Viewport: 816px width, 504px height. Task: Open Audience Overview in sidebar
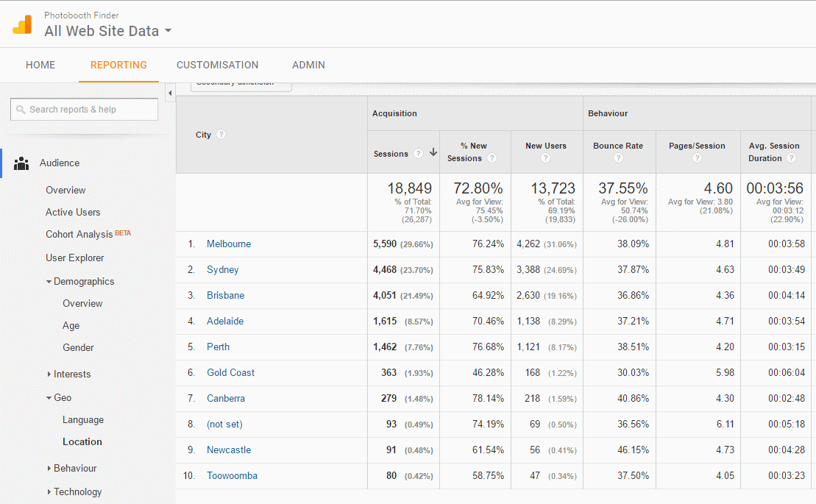pyautogui.click(x=65, y=191)
